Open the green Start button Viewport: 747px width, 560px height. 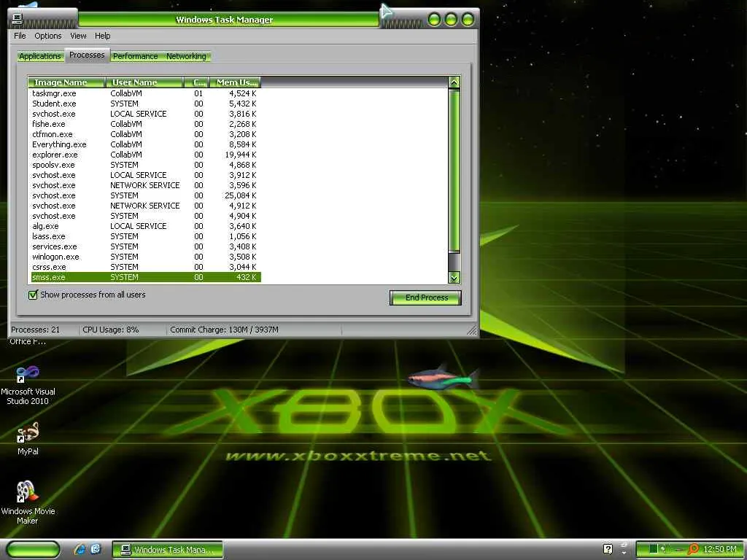[33, 549]
